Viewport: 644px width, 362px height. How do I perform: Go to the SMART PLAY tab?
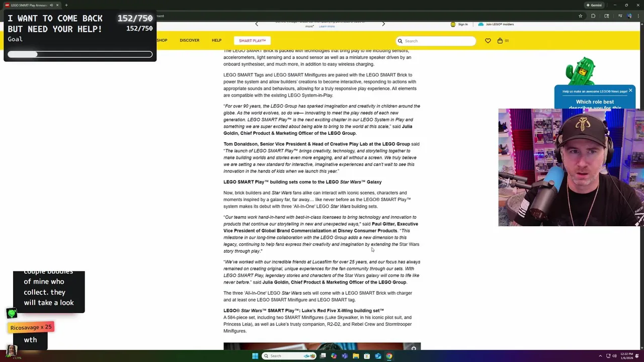(x=252, y=41)
